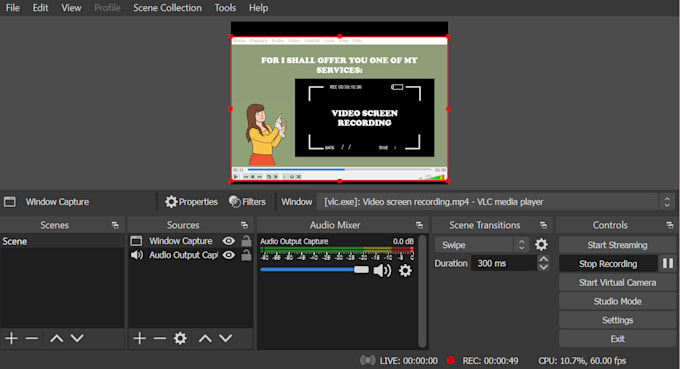This screenshot has height=369, width=680.
Task: Lock the Window Capture source
Action: [246, 241]
